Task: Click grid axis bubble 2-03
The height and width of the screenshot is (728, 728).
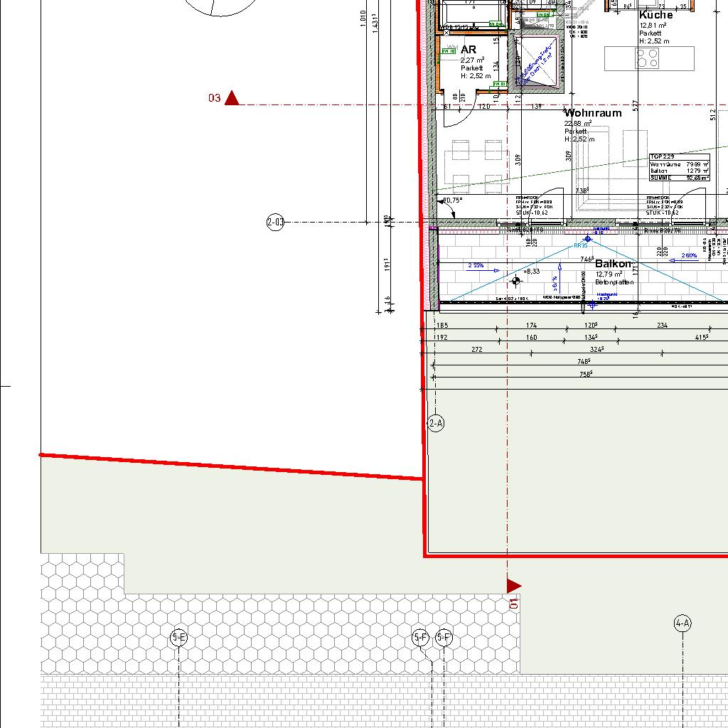Action: (275, 223)
